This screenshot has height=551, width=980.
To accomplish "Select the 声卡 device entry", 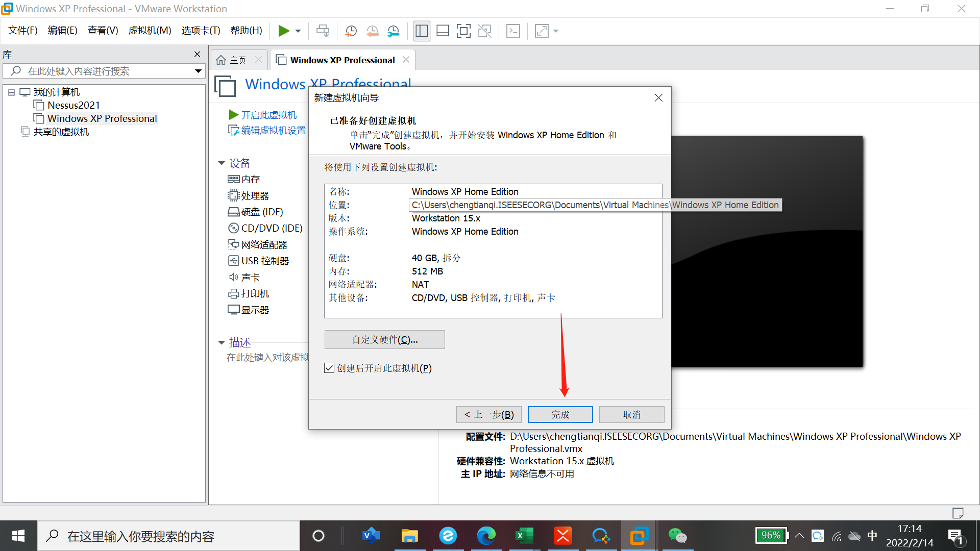I will [x=244, y=277].
